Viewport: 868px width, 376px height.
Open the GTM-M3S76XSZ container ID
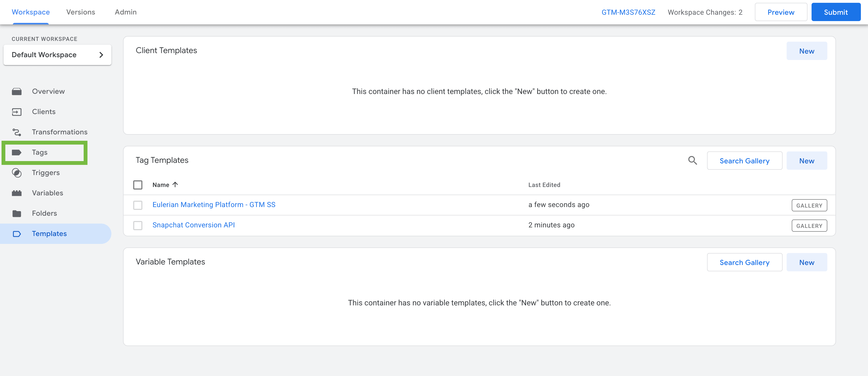coord(628,12)
